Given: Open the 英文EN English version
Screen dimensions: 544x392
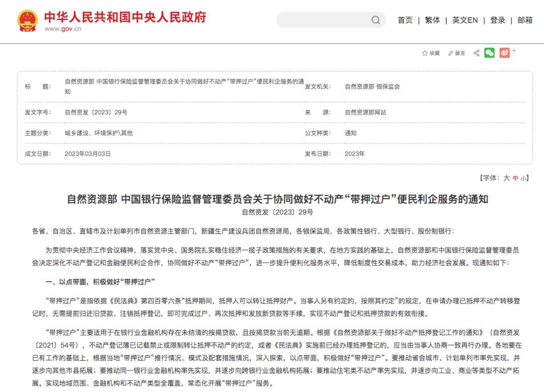Looking at the screenshot, I should click(465, 20).
